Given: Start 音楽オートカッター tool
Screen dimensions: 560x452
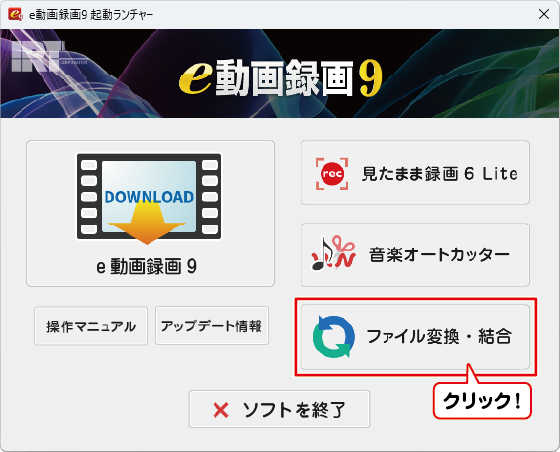Looking at the screenshot, I should pos(439,255).
